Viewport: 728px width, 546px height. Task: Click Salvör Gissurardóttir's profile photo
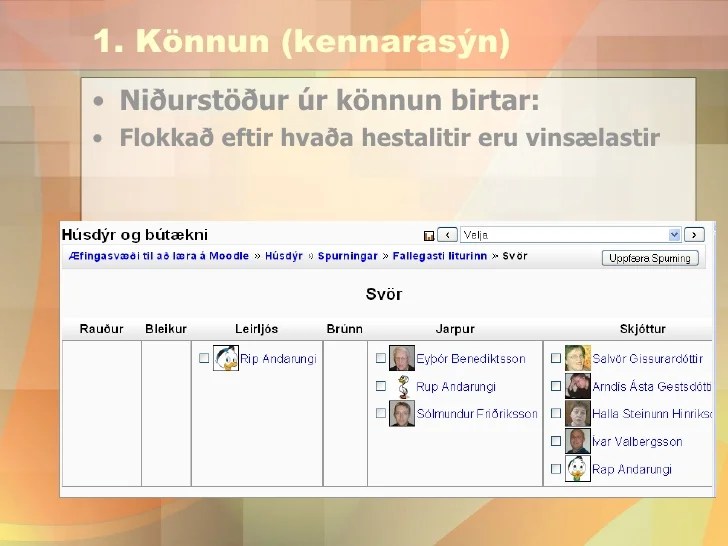tap(578, 358)
